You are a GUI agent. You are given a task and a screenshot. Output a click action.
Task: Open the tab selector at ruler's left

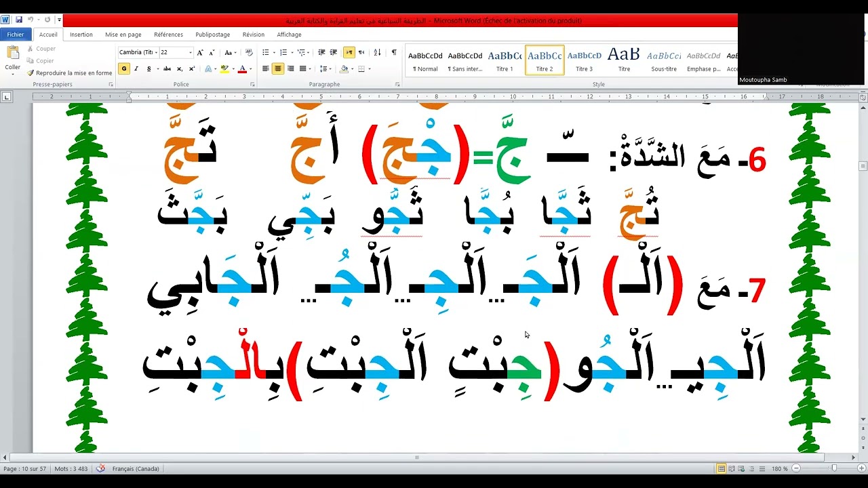6,97
